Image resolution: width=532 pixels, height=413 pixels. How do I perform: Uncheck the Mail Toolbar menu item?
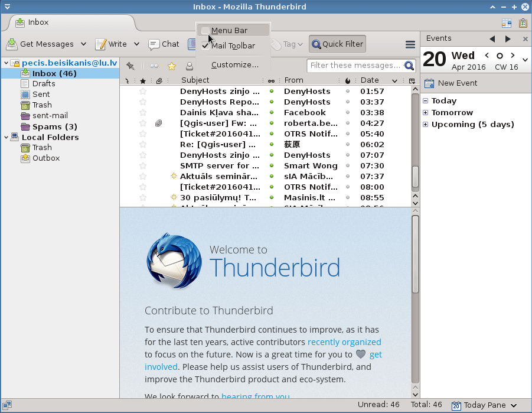[x=233, y=46]
